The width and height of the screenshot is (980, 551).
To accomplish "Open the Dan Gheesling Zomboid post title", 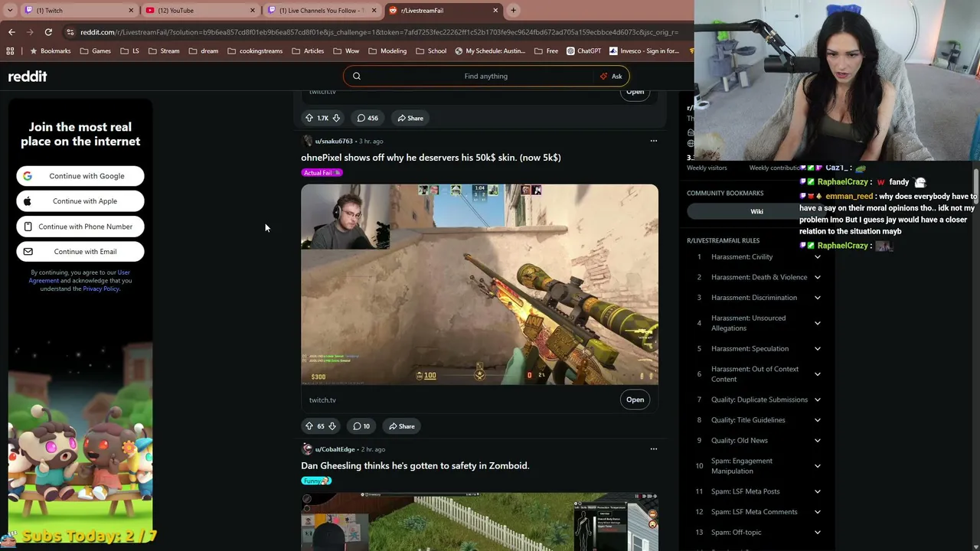I will [x=415, y=466].
